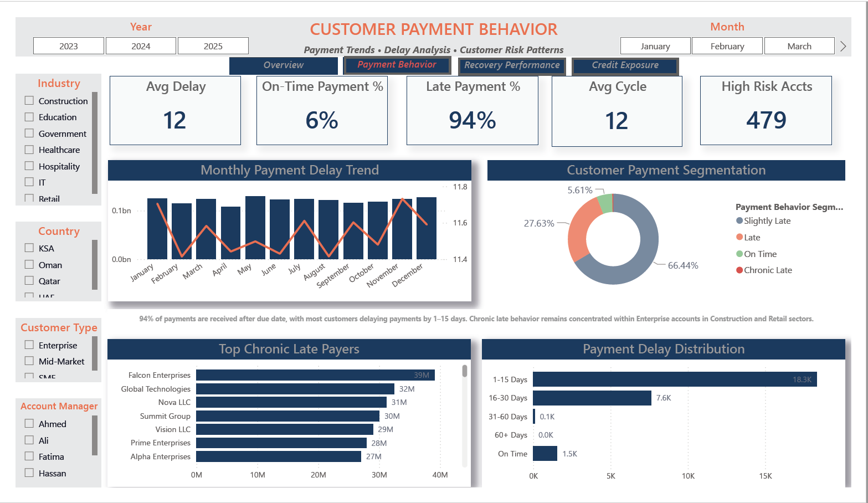Click the Industry slicer scrollbar
The height and width of the screenshot is (503, 868).
coord(95,143)
